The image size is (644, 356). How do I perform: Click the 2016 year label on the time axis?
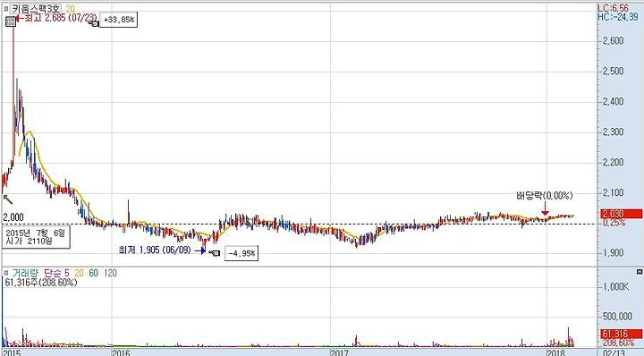[x=122, y=352]
